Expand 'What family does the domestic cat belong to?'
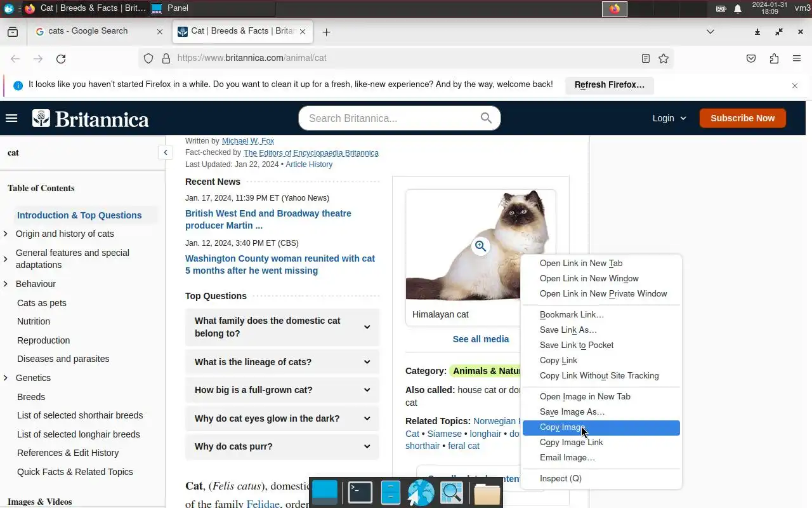 [x=282, y=327]
